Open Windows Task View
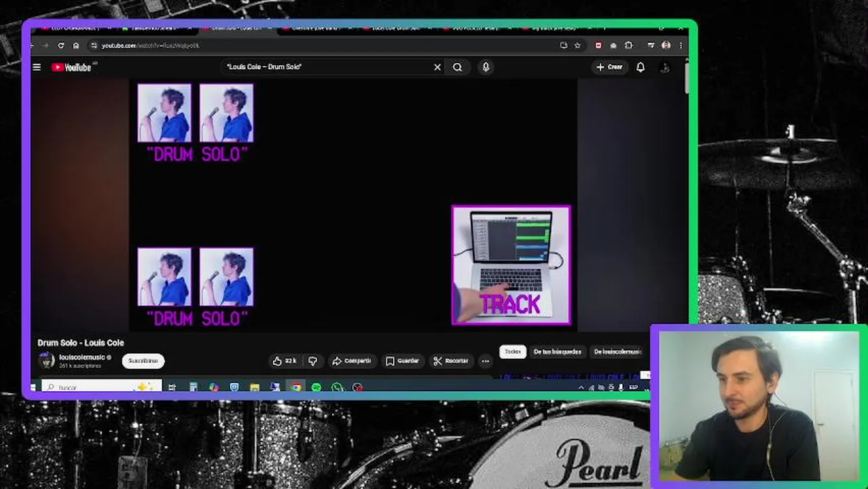868x489 pixels. tap(172, 388)
